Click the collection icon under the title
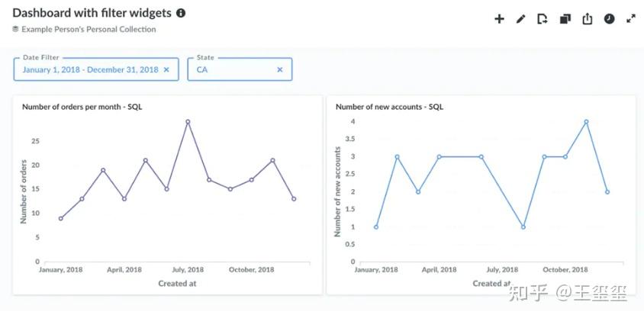 [x=15, y=29]
